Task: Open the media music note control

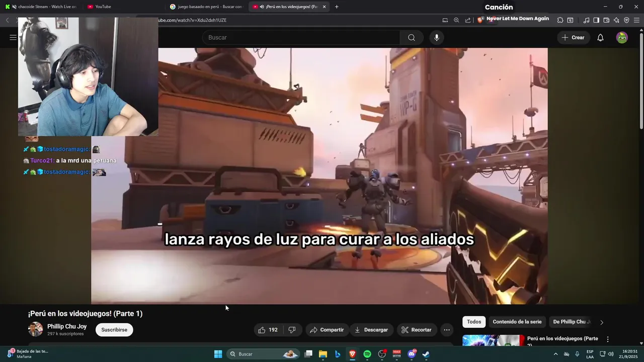Action: pyautogui.click(x=586, y=20)
